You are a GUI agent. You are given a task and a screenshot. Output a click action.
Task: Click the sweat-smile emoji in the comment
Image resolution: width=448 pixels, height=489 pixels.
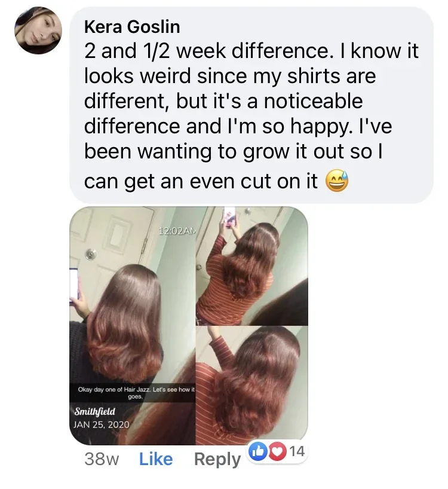(x=337, y=181)
